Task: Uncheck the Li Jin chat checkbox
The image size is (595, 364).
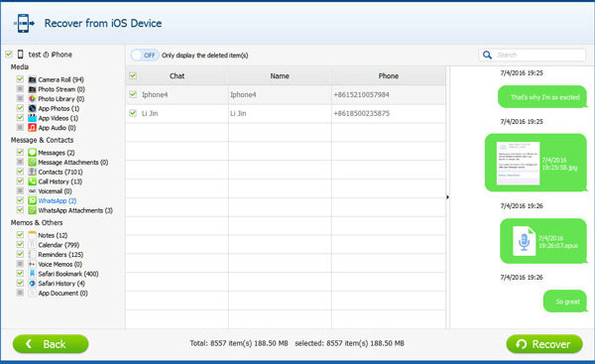Action: 133,113
